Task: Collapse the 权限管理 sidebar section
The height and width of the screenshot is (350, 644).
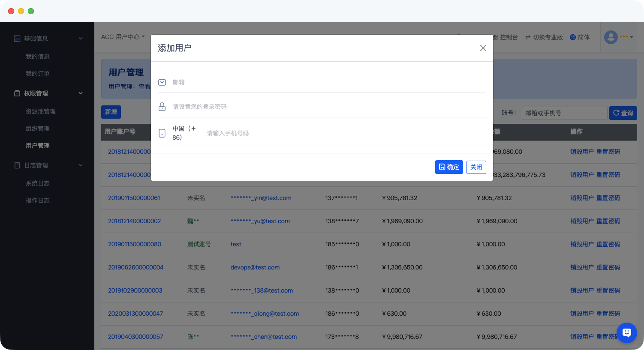Action: click(81, 93)
